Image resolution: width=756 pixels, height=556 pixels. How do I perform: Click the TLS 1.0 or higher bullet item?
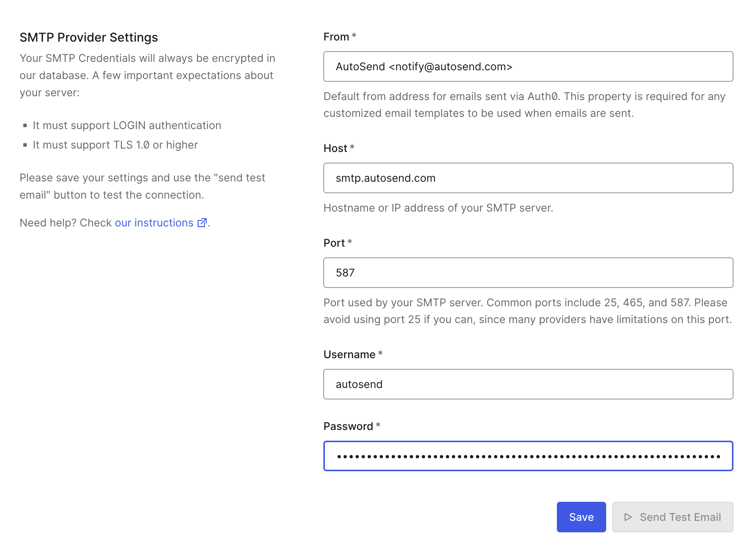tap(115, 145)
